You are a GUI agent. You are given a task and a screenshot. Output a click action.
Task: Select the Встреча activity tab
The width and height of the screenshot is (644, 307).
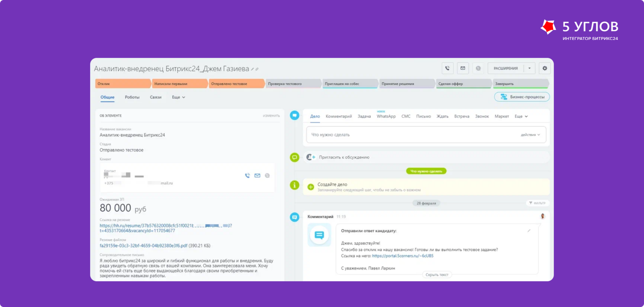click(462, 117)
